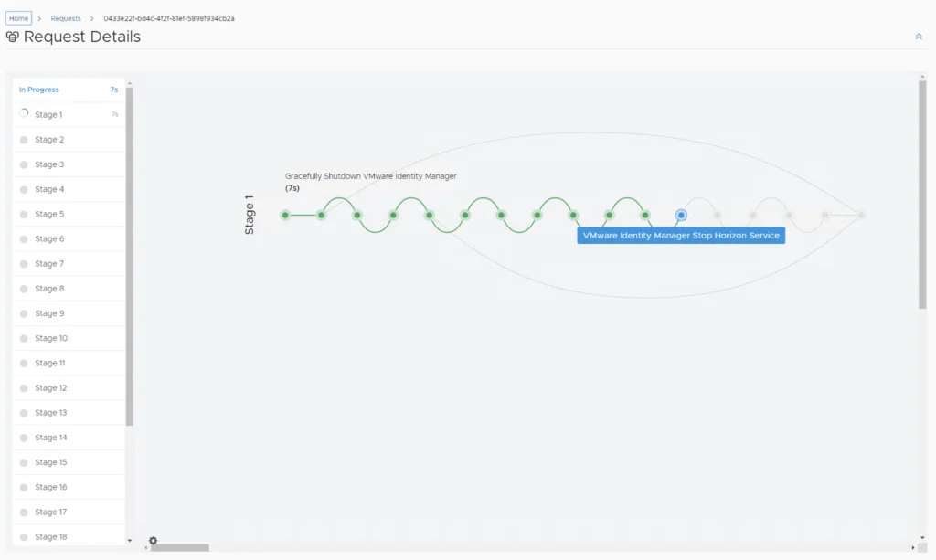Click the last green completed node before the blue one
The height and width of the screenshot is (560, 936).
pos(645,216)
